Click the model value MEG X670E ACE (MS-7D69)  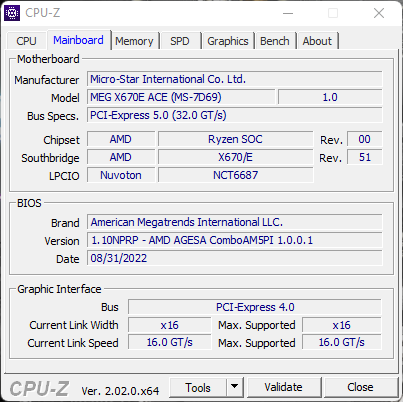pos(181,97)
